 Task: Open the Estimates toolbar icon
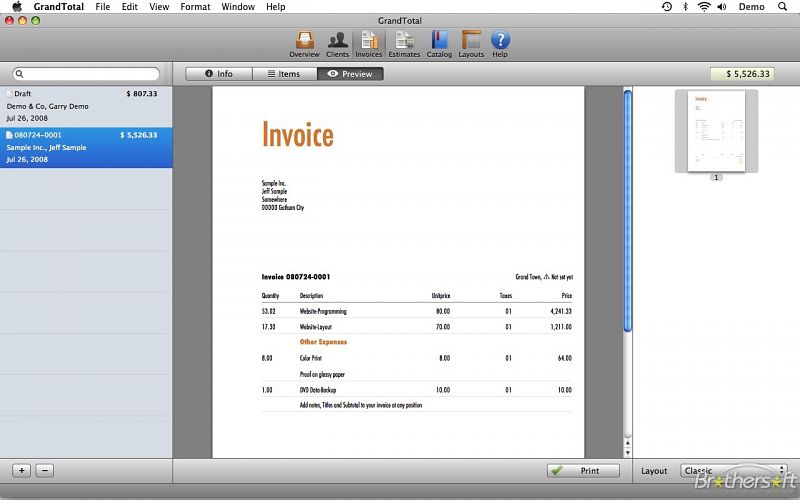coord(404,41)
